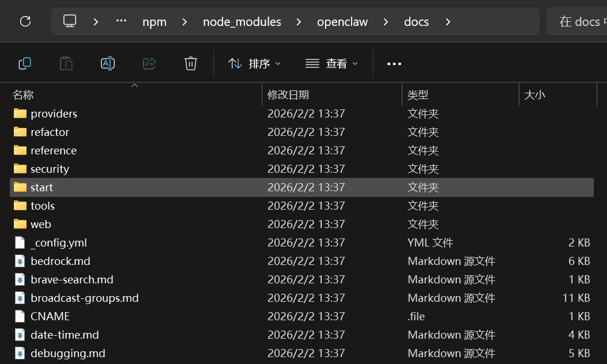Open the See more (...) toolbar menu
This screenshot has height=364, width=607.
click(x=394, y=63)
